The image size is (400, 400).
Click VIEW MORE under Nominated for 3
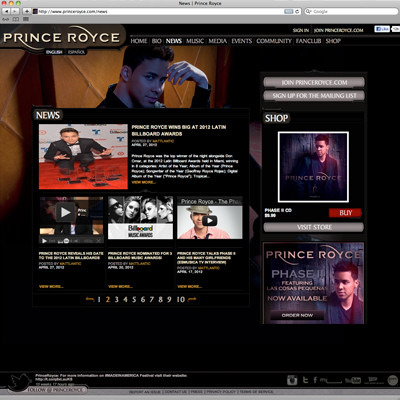(120, 286)
